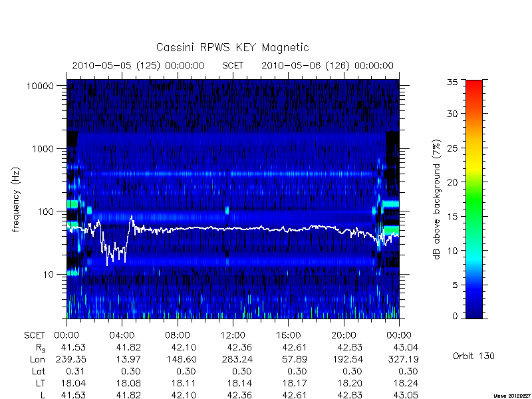Click the 35 color bar tick label
The image size is (532, 399).
452,82
